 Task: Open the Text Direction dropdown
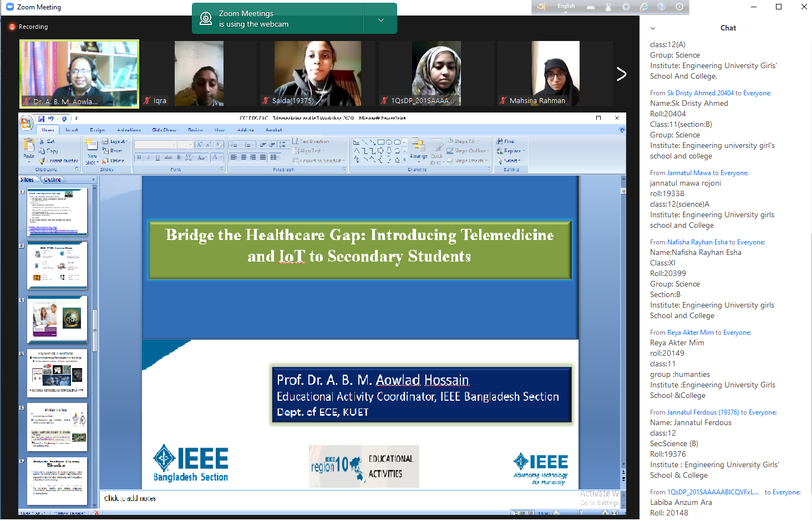point(313,141)
